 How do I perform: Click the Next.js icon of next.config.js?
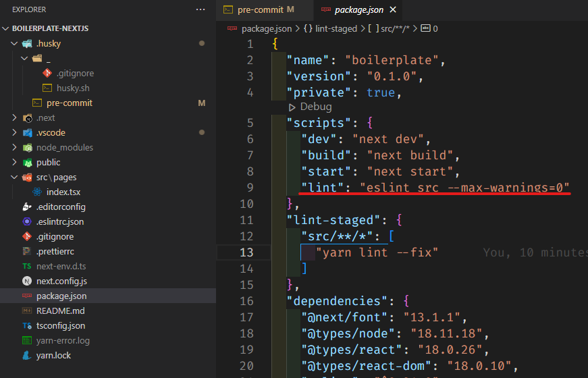coord(27,281)
